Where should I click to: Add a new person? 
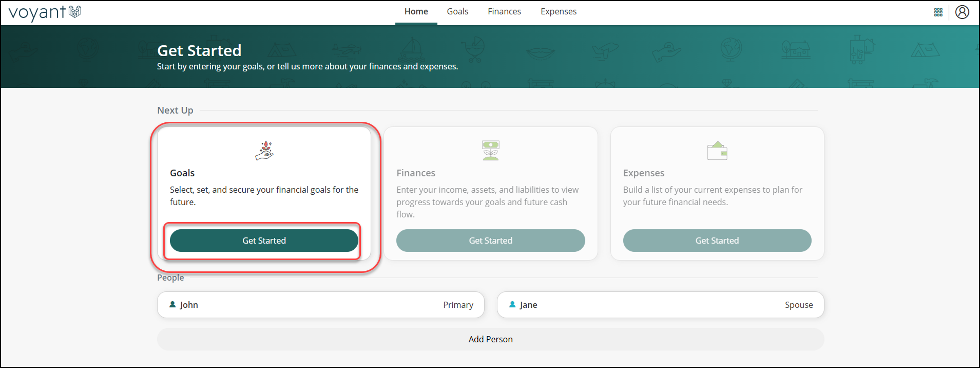click(x=490, y=339)
